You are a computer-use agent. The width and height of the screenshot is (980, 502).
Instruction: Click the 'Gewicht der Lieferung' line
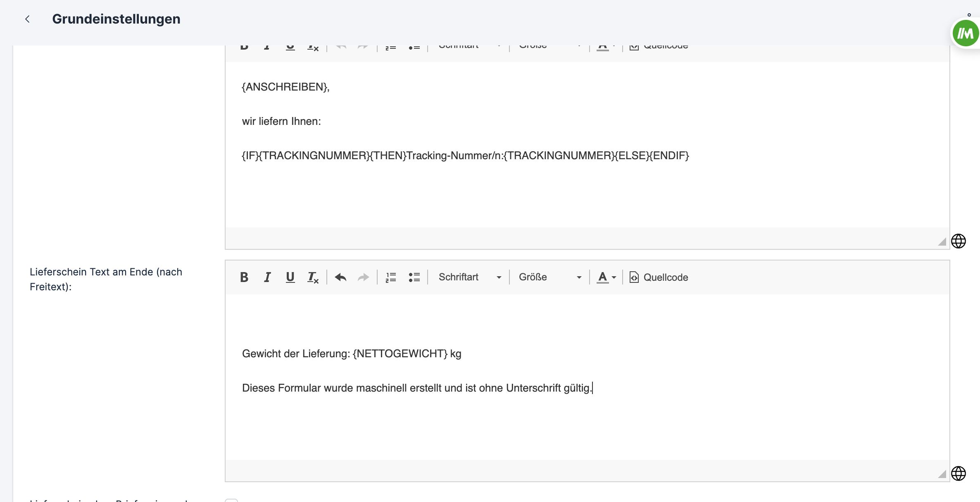click(352, 354)
